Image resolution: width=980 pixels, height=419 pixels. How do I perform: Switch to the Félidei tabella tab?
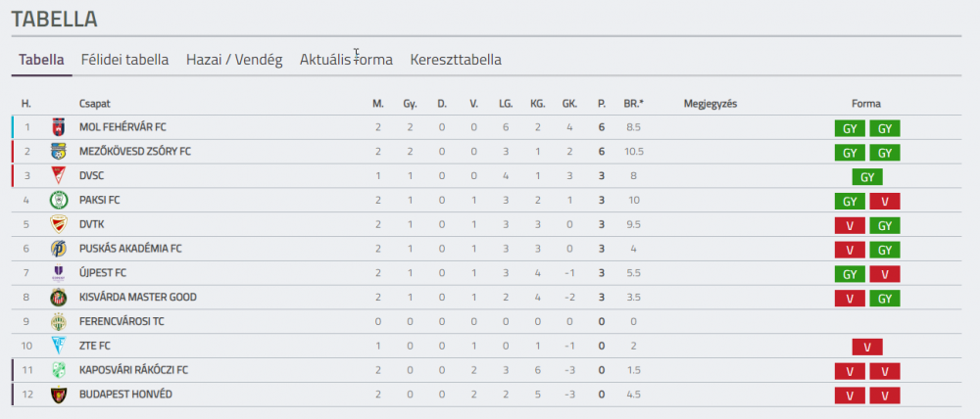pyautogui.click(x=125, y=60)
